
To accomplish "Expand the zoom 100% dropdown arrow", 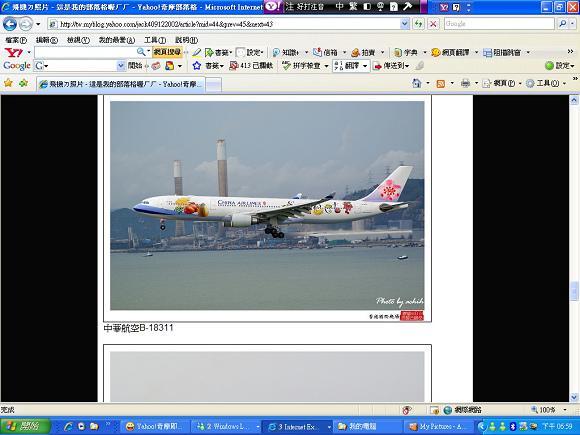I will 565,410.
